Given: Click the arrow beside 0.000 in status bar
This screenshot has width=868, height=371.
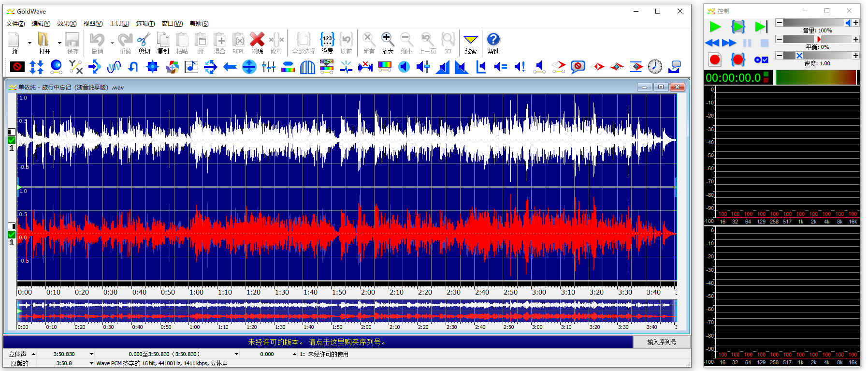Looking at the screenshot, I should point(294,354).
